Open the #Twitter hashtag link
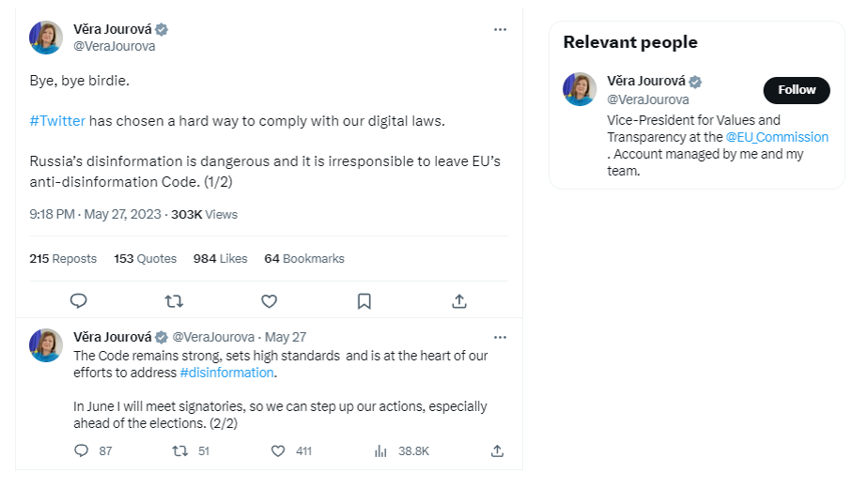Screen dimensions: 868x488 tap(57, 121)
